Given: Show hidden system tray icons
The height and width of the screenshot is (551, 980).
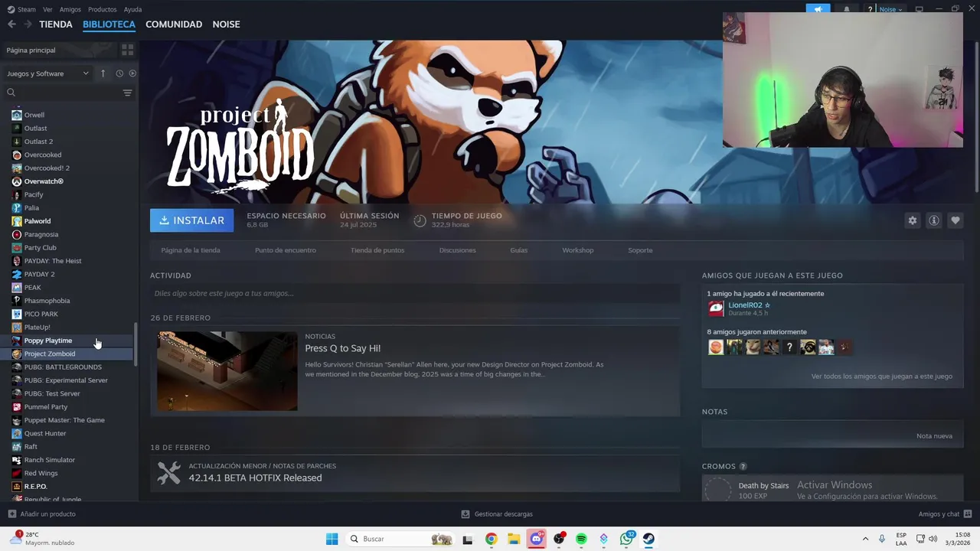Looking at the screenshot, I should click(865, 539).
